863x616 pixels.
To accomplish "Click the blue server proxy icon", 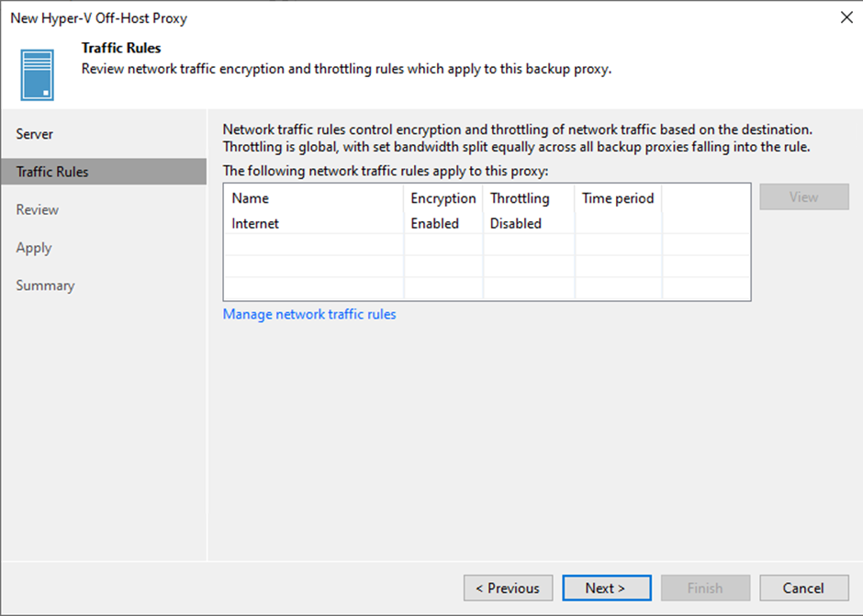I will click(x=38, y=75).
